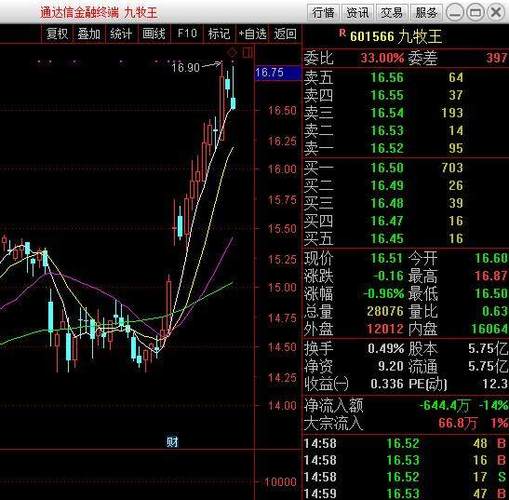Click the 返回 button
The height and width of the screenshot is (500, 509).
[285, 34]
